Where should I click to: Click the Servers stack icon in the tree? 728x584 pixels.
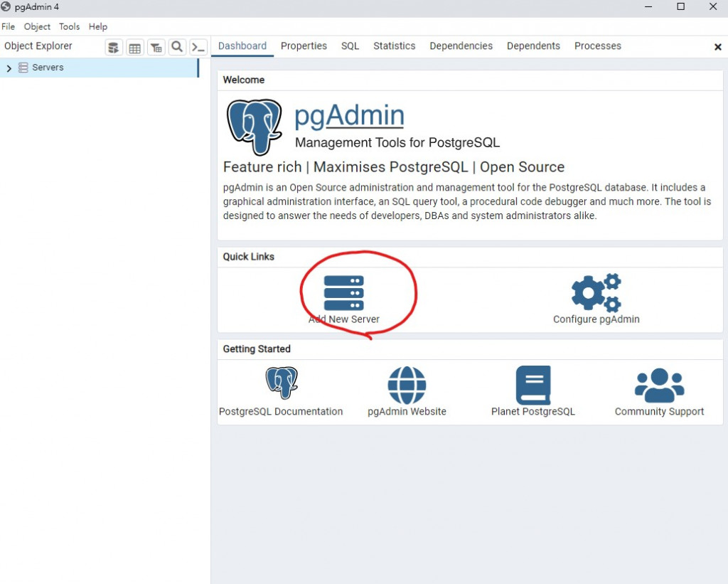23,68
